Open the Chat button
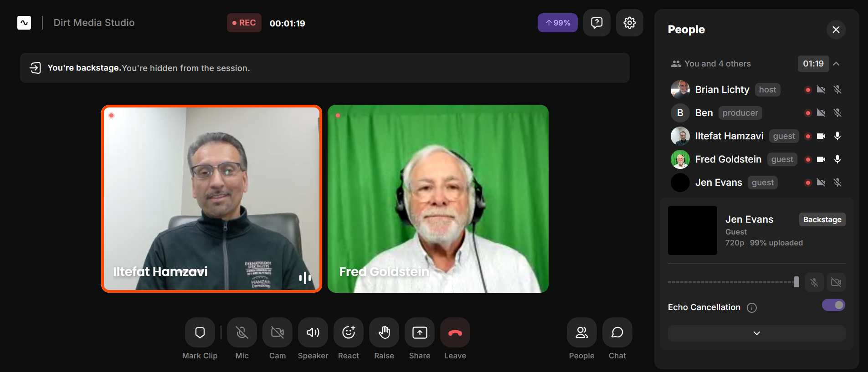The height and width of the screenshot is (372, 868). 617,332
